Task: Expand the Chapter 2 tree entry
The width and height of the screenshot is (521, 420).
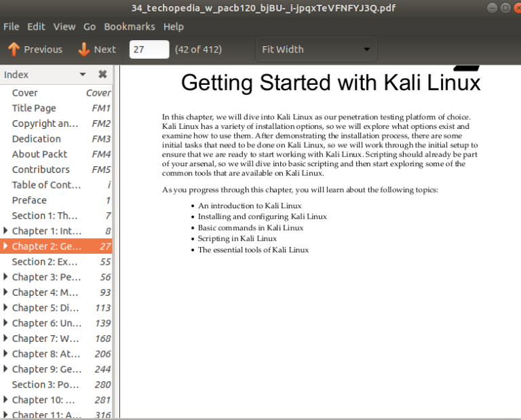Action: [x=6, y=246]
